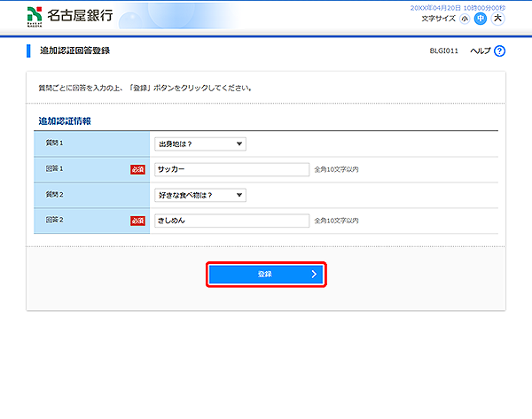The image size is (532, 419).
Task: Open the 質問1 dropdown showing 出身地は?
Action: (199, 144)
